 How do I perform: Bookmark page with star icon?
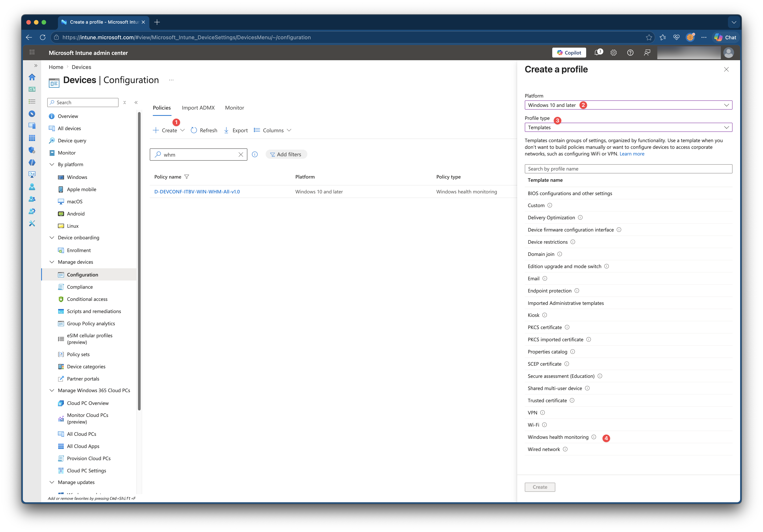point(649,37)
